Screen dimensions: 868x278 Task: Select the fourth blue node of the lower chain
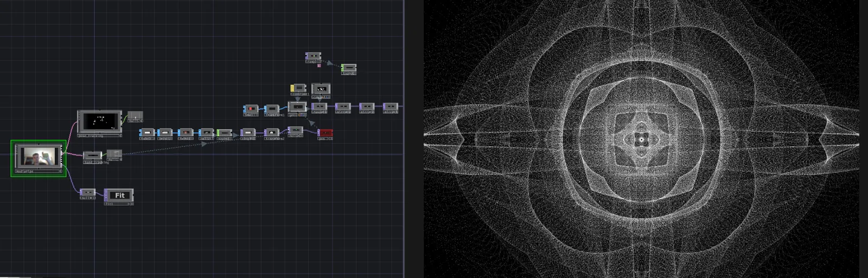click(x=206, y=133)
